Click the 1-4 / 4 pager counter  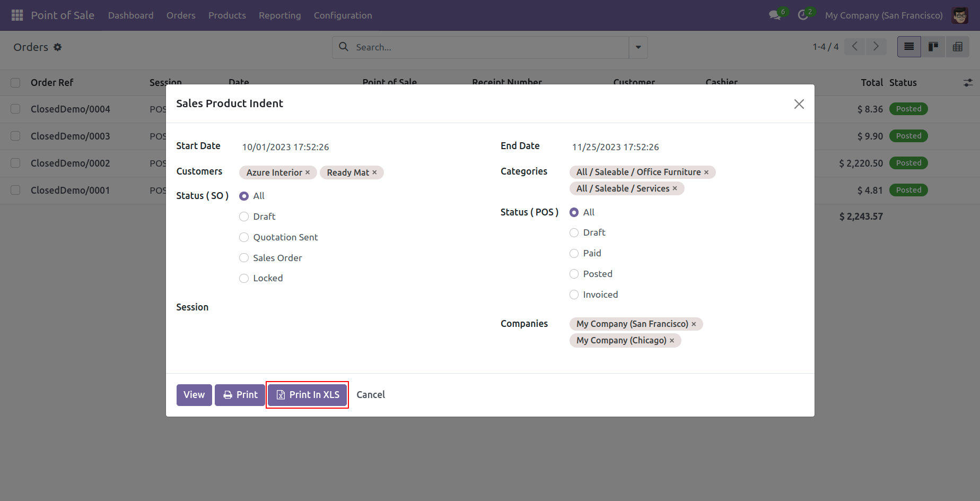tap(825, 47)
